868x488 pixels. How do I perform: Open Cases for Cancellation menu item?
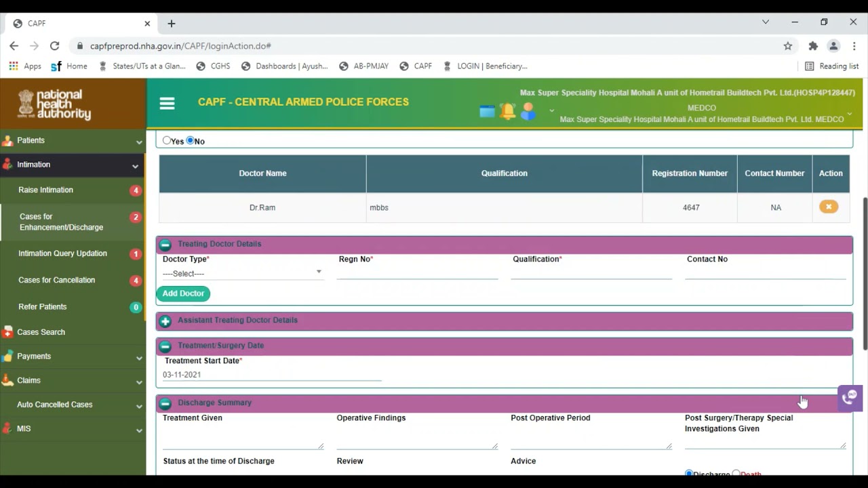click(x=56, y=280)
